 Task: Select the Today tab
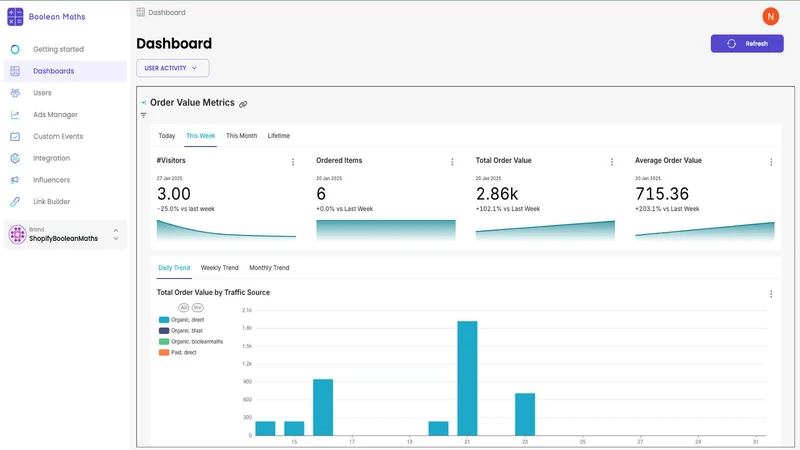(167, 136)
